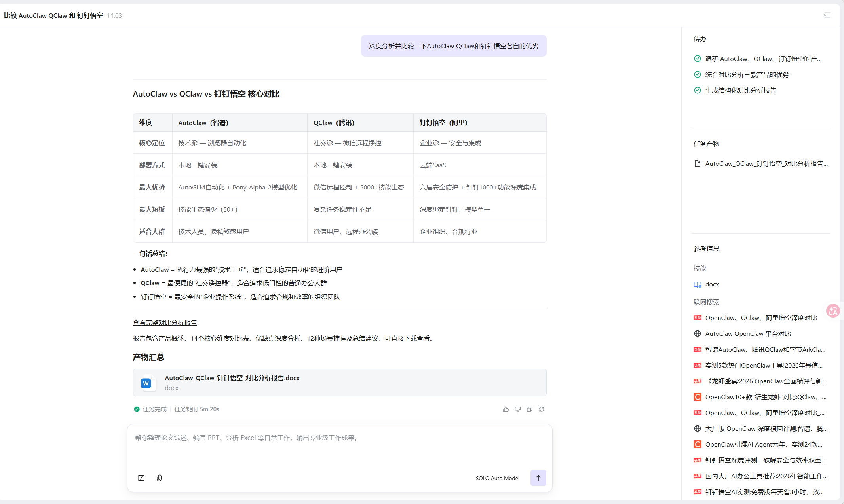Toggle the right sidebar panel icon
The height and width of the screenshot is (504, 844).
click(x=827, y=15)
